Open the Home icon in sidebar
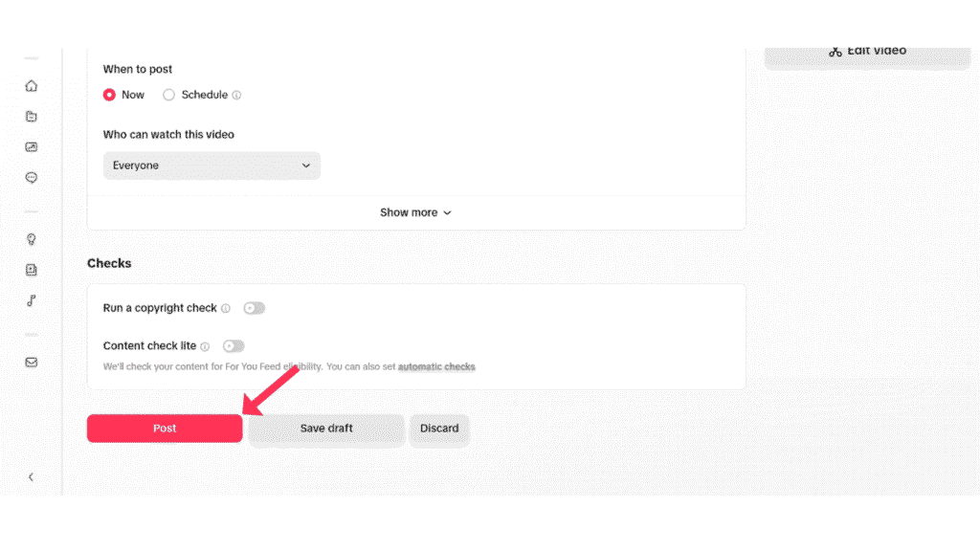This screenshot has width=980, height=551. click(x=32, y=85)
